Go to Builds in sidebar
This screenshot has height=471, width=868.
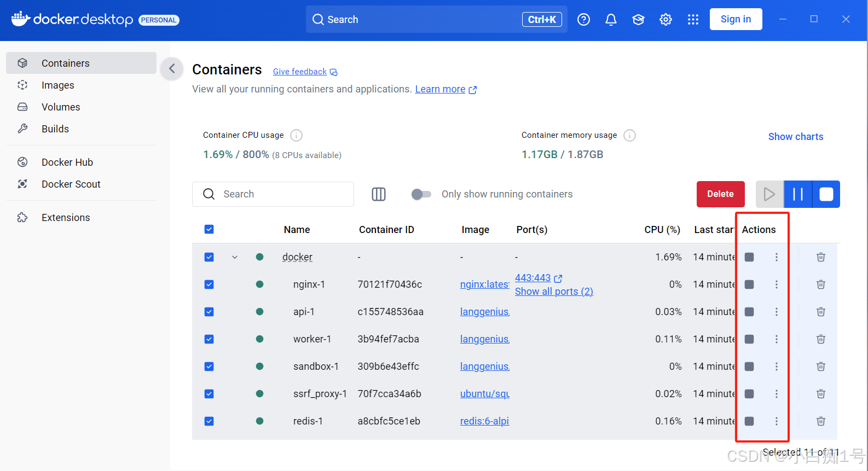click(81, 129)
